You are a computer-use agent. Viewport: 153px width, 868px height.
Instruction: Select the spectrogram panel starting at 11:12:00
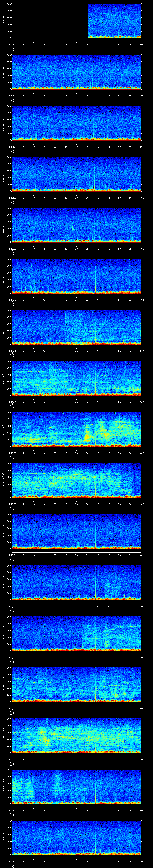click(x=77, y=174)
